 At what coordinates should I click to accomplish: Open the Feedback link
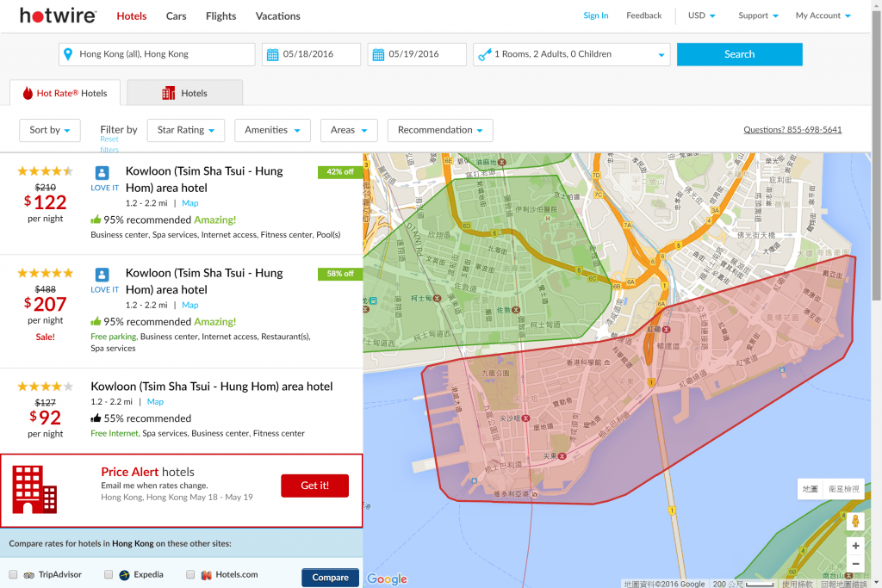(x=643, y=15)
